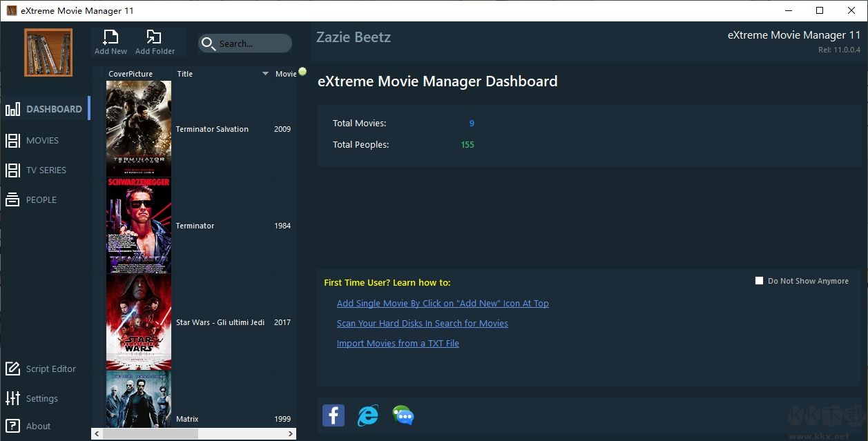The height and width of the screenshot is (441, 868).
Task: Open the Facebook page icon
Action: [334, 415]
